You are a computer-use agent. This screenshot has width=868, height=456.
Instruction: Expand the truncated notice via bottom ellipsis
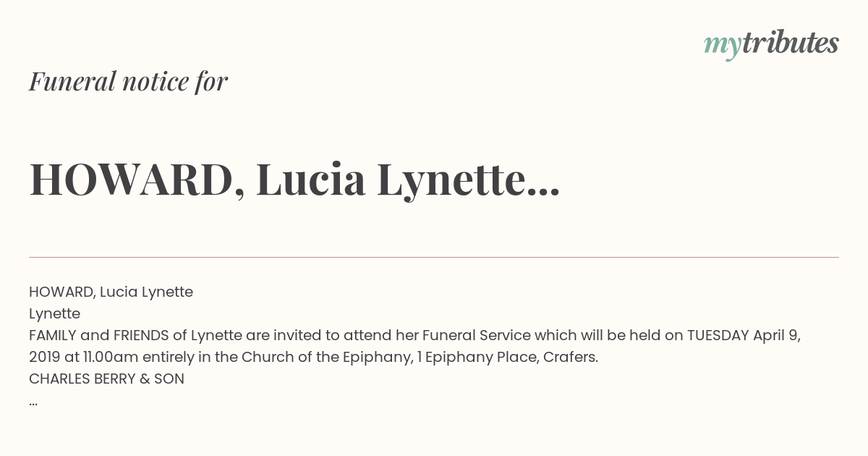33,404
